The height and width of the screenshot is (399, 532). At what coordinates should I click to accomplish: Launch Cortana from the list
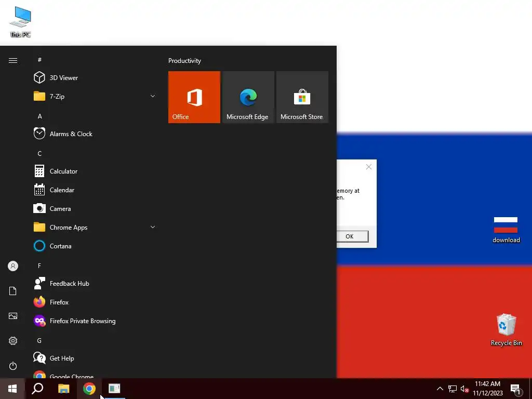95,246
